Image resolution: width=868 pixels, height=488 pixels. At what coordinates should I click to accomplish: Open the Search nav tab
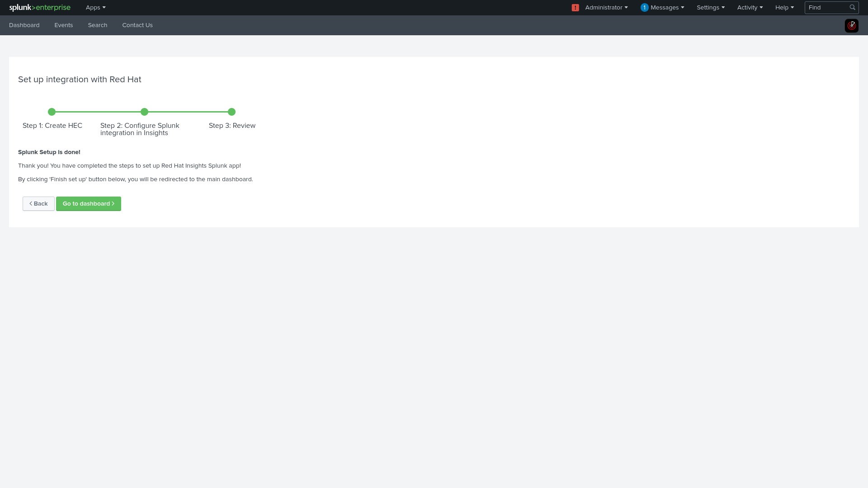click(x=98, y=25)
